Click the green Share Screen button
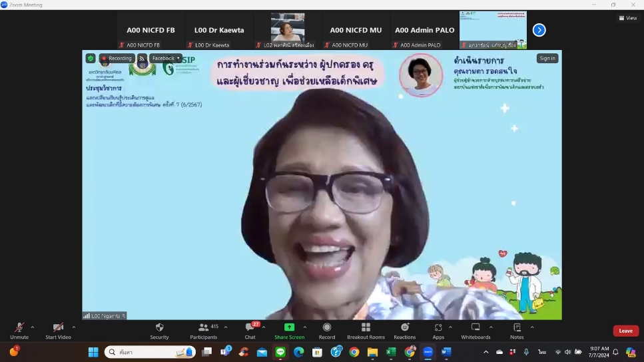The image size is (644, 362). [289, 331]
